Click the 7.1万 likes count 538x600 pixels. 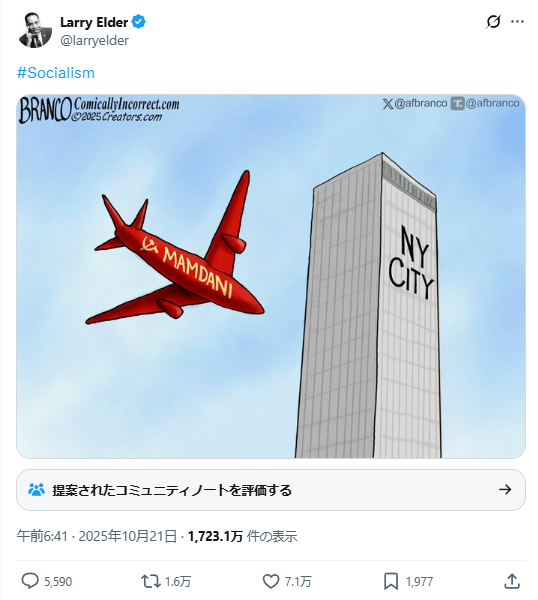(298, 582)
